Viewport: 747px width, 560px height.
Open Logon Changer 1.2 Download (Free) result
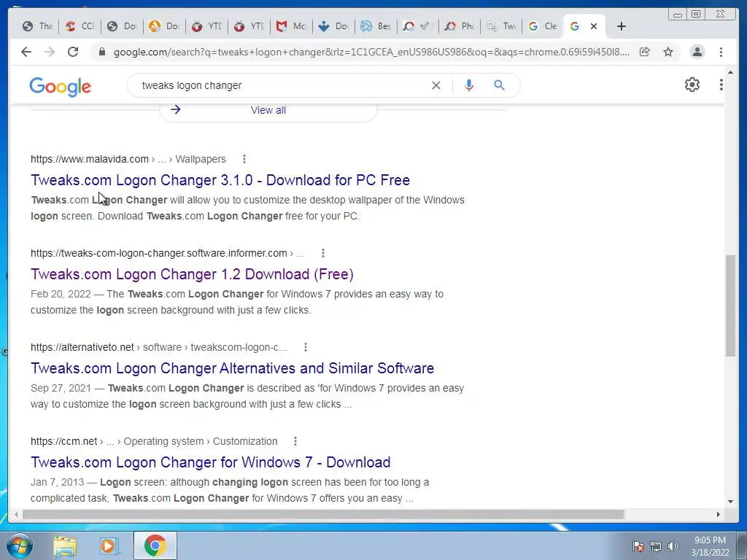(192, 274)
